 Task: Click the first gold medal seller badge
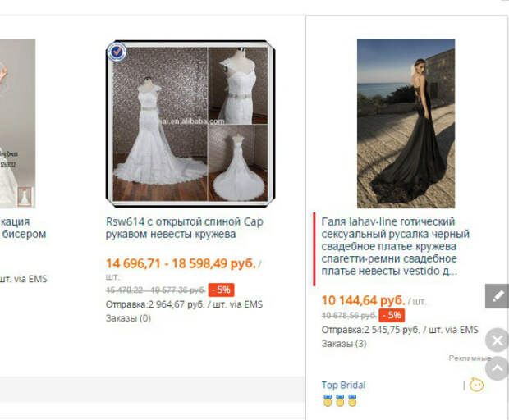click(x=328, y=400)
